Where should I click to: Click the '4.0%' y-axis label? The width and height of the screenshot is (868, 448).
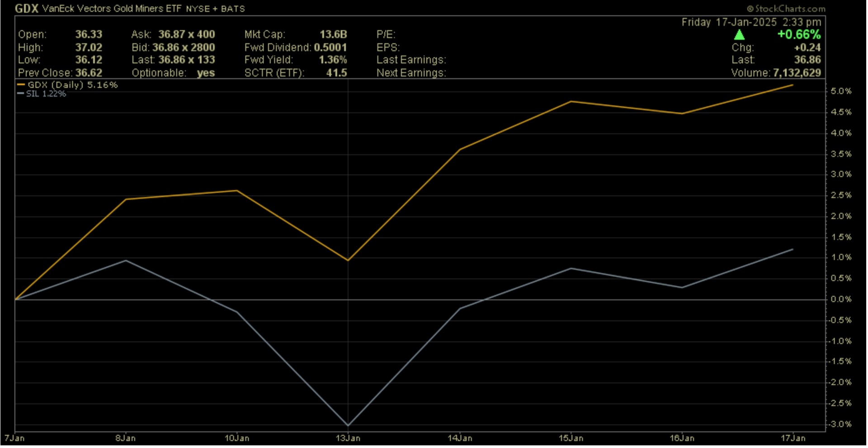841,133
